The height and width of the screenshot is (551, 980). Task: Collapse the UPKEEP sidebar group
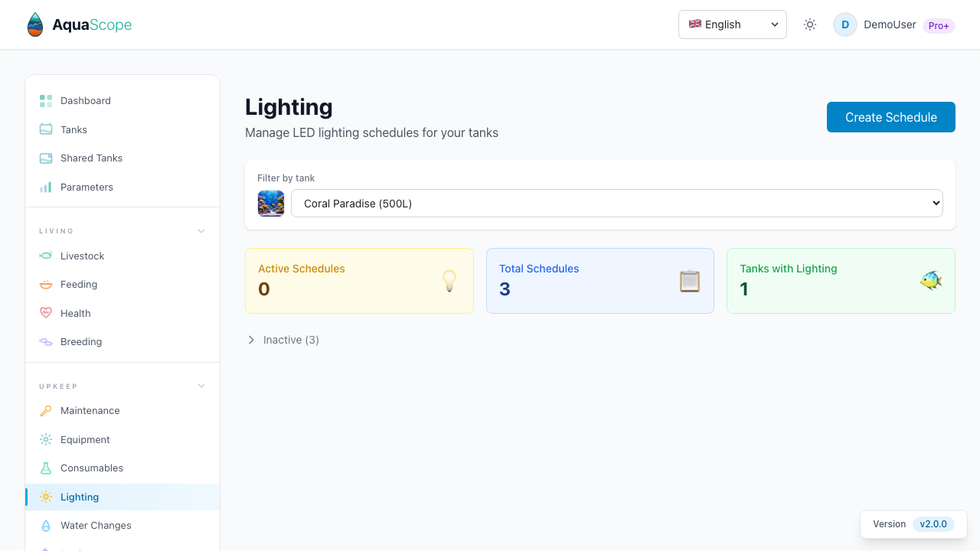(201, 386)
